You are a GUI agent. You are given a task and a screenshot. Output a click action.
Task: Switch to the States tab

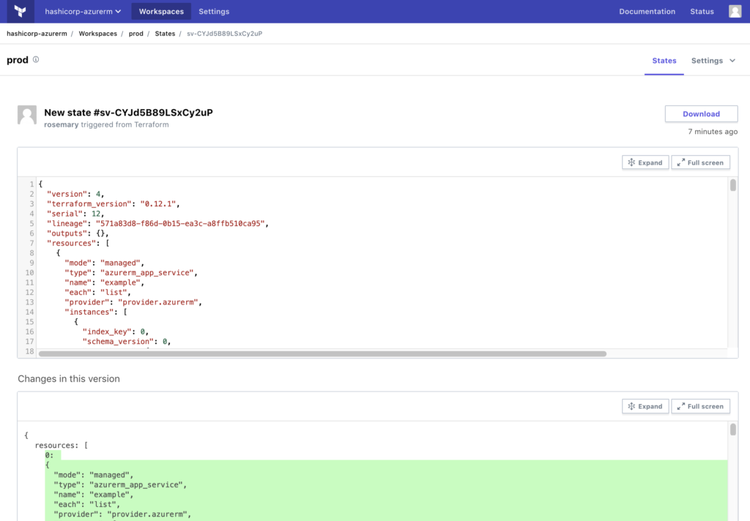coord(664,61)
